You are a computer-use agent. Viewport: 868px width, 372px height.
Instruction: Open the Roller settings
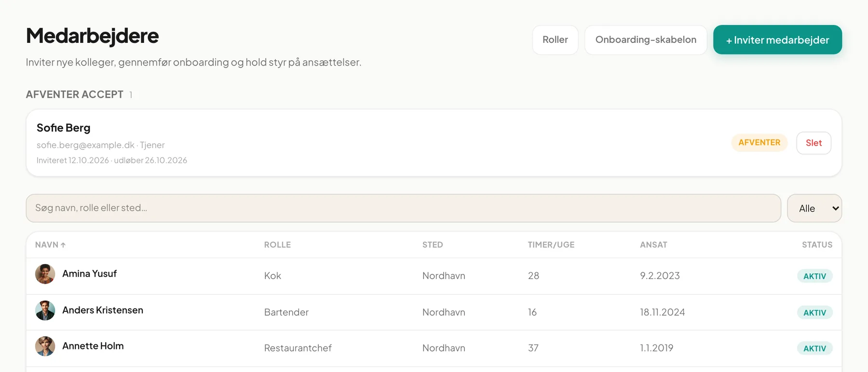tap(555, 40)
